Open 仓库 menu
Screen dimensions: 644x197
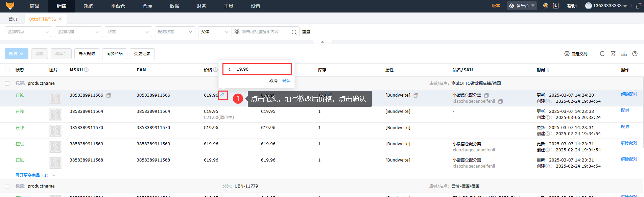pyautogui.click(x=147, y=6)
